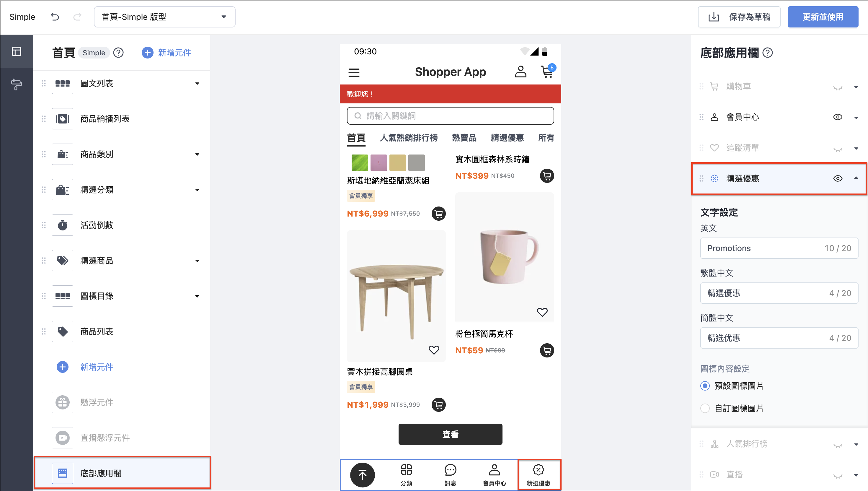Screen dimensions: 868x491
Task: Select 精選優惠 tab in preview navigation
Action: (x=507, y=138)
